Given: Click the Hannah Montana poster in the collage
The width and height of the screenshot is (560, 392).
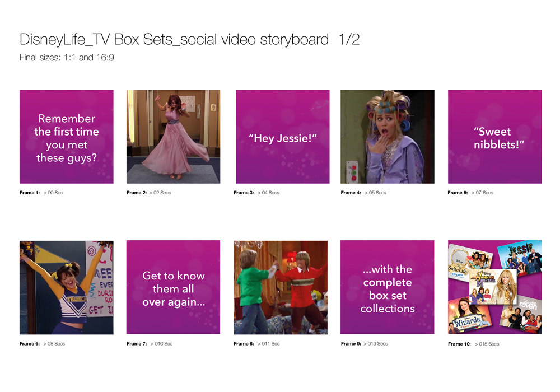Looking at the screenshot, I should (493, 287).
